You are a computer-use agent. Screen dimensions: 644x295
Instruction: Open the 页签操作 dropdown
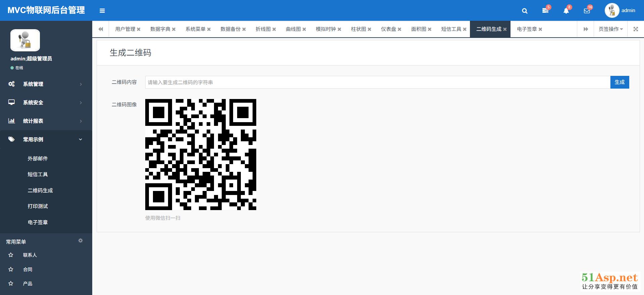[x=610, y=29]
